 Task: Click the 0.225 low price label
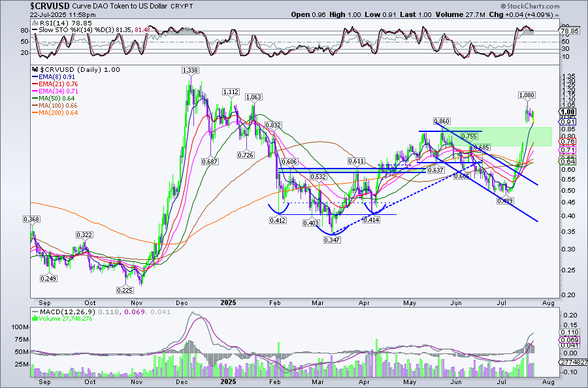[x=125, y=290]
